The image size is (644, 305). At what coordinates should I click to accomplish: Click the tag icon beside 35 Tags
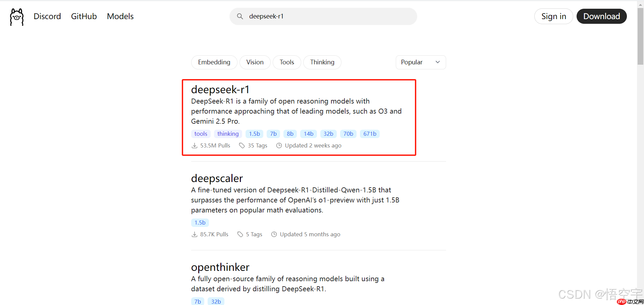click(x=242, y=145)
